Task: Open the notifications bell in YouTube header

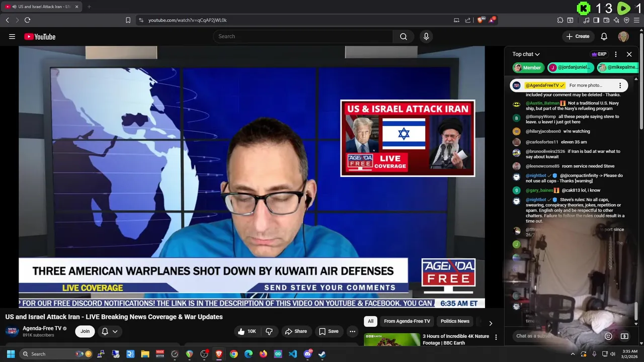Action: coord(604,36)
